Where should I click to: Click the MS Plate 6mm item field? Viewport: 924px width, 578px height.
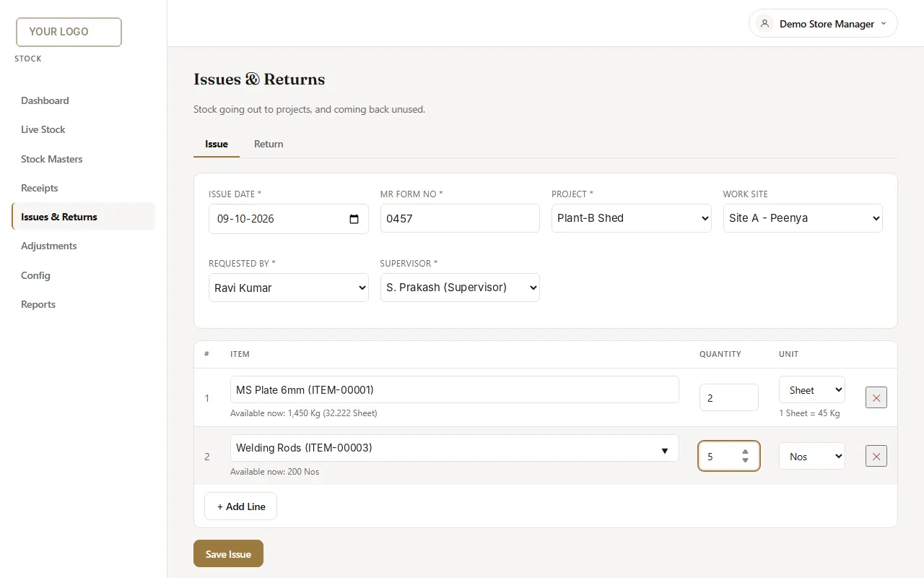click(455, 389)
